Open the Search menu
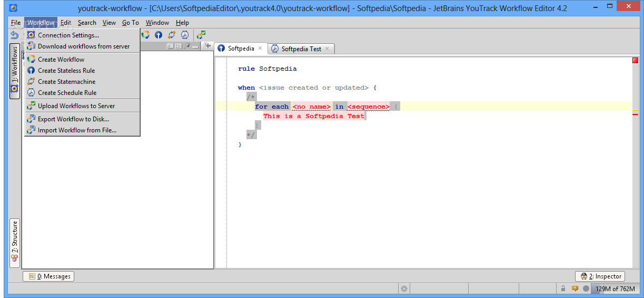The width and height of the screenshot is (644, 298). [87, 23]
